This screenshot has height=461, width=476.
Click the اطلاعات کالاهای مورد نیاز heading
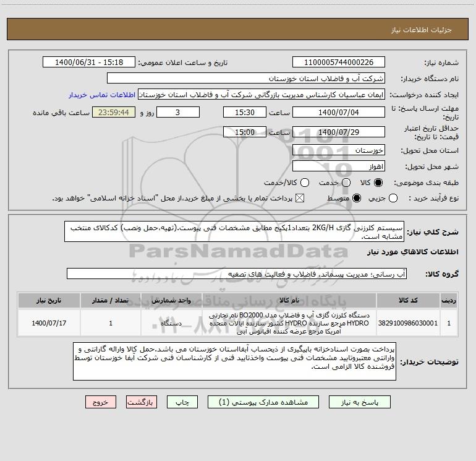[x=412, y=252]
